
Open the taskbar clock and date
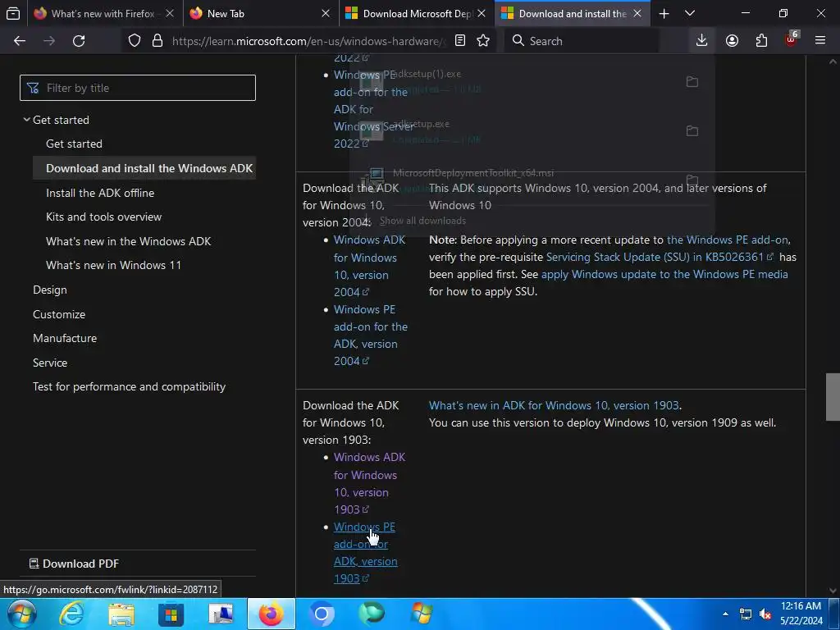801,614
